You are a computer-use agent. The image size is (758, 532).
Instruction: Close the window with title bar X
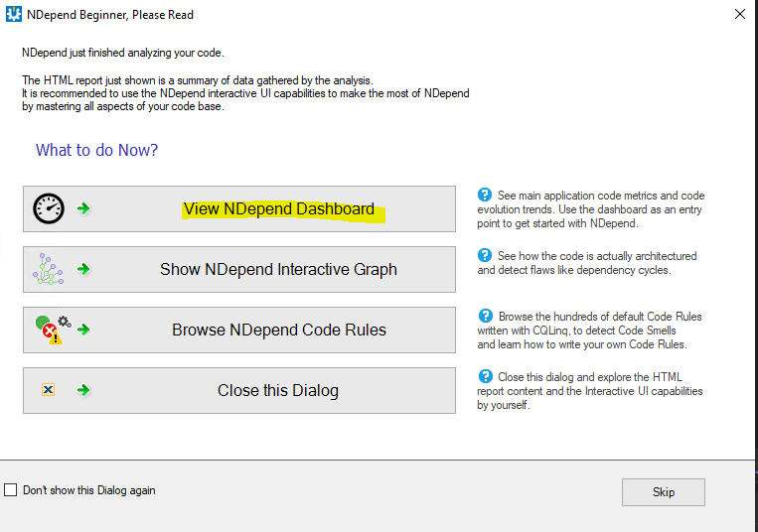(740, 14)
